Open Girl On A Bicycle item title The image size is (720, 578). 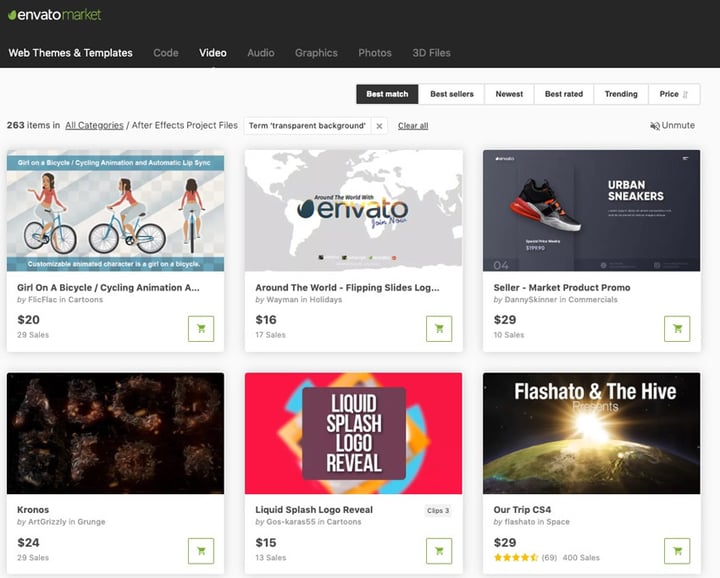point(108,287)
